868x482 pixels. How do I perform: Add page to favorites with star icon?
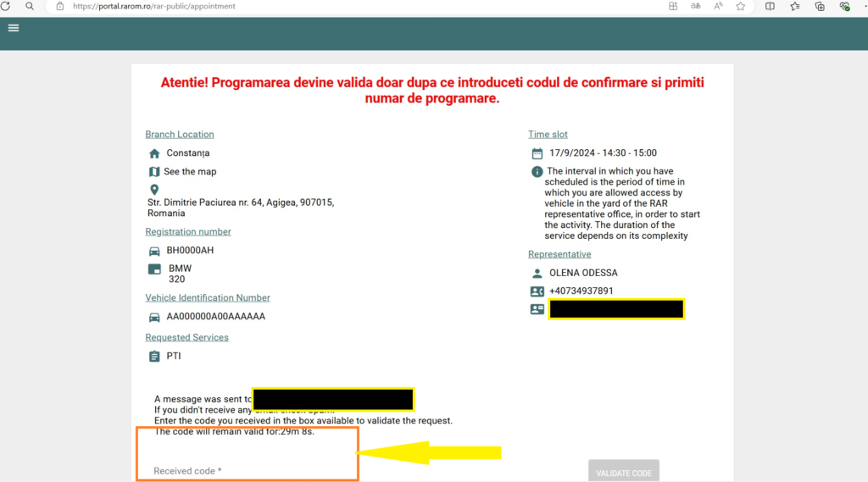(x=740, y=6)
